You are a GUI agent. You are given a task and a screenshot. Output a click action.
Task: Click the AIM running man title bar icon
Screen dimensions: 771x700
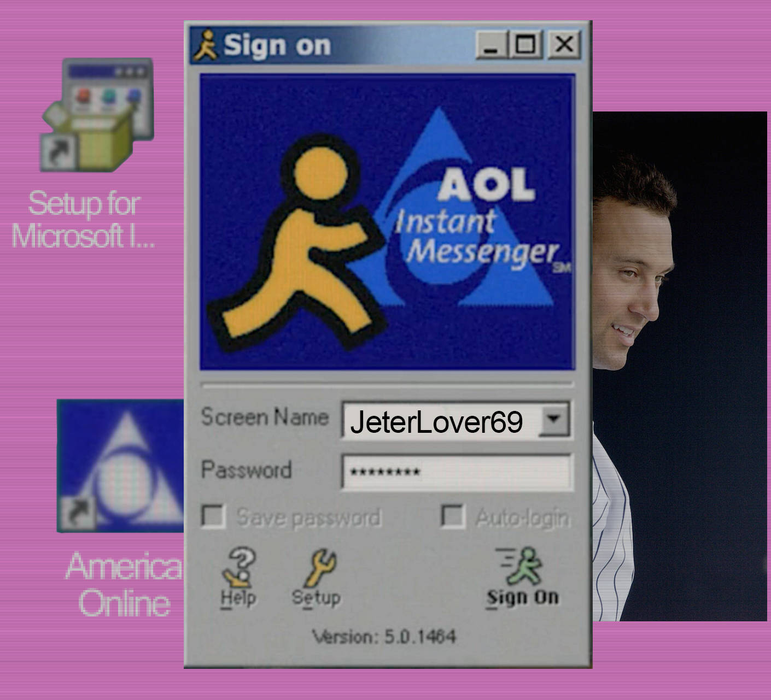pyautogui.click(x=207, y=45)
